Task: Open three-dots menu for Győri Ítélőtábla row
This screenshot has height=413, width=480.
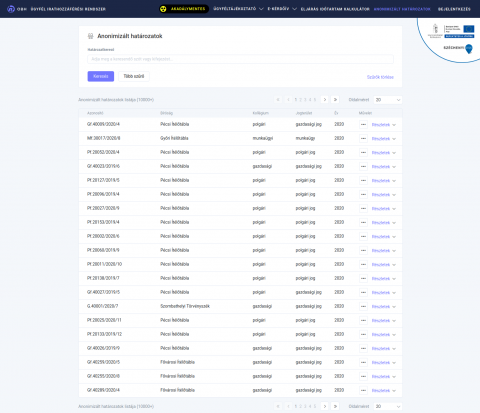Action: pyautogui.click(x=363, y=138)
